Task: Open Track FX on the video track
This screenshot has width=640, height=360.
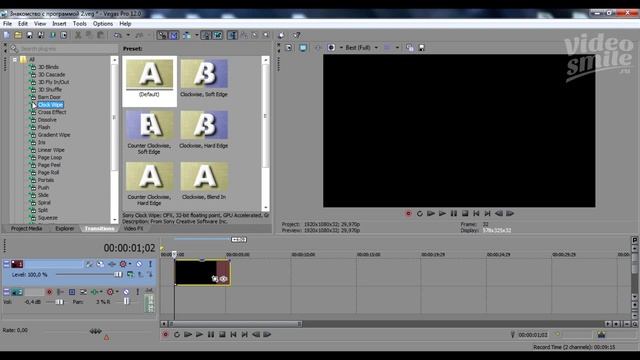Action: pos(111,264)
